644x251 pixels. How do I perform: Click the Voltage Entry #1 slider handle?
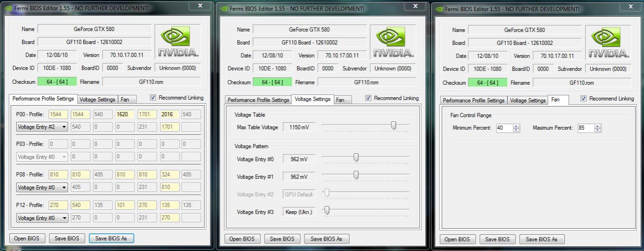coord(356,175)
